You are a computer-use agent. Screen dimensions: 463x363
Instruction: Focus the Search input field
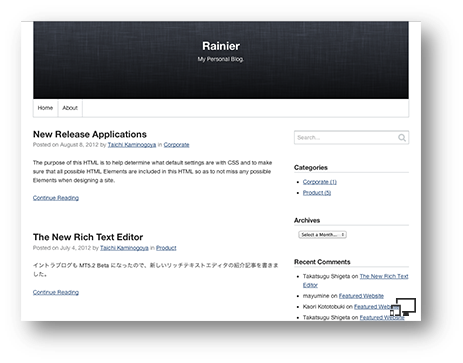(x=351, y=138)
